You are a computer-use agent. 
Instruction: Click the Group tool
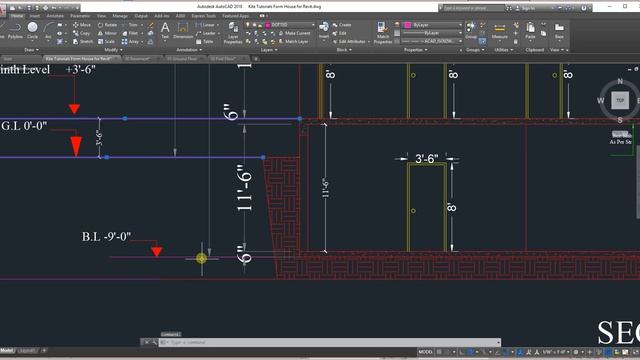pos(471,31)
